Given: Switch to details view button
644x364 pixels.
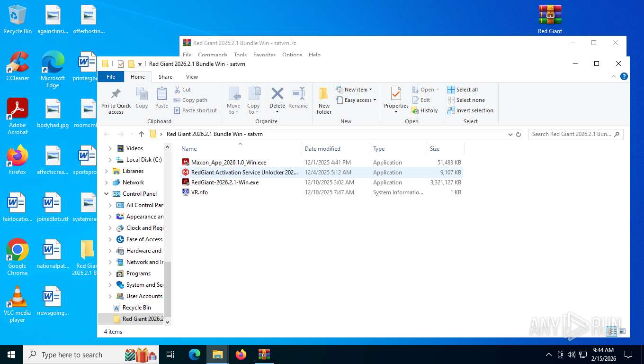Looking at the screenshot, I should pyautogui.click(x=612, y=331).
